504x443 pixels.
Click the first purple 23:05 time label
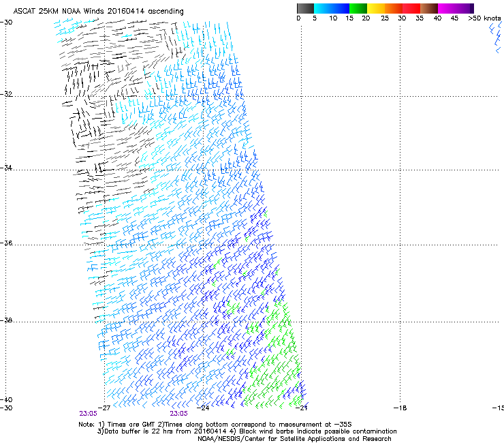[x=88, y=414]
